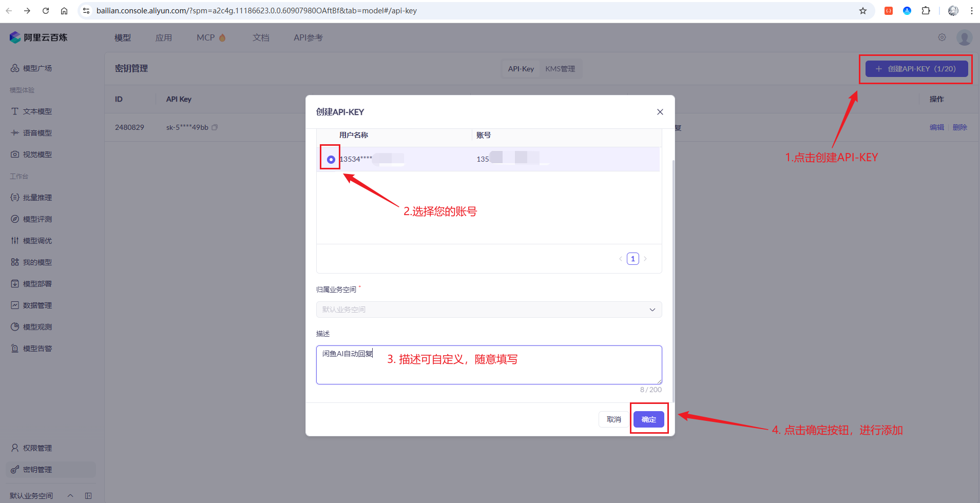The width and height of the screenshot is (980, 503).
Task: Open the 归属业务空间 dropdown
Action: pos(489,309)
